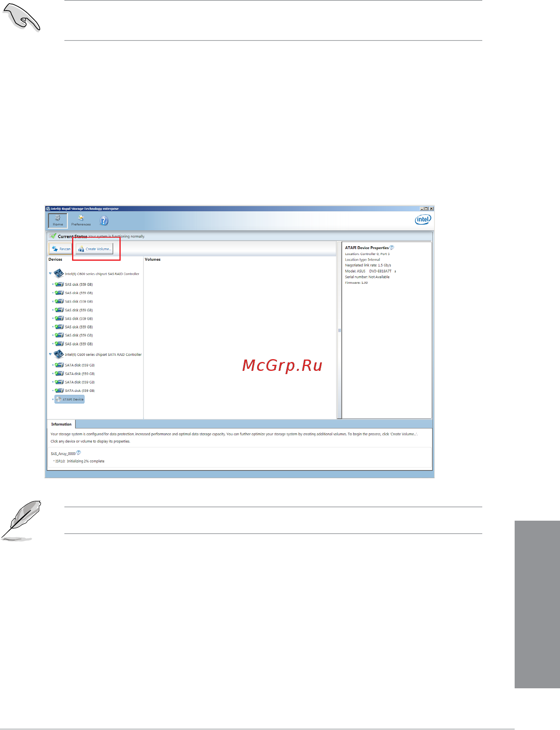Click 'Location type: Internal' text
The height and width of the screenshot is (730, 560).
(x=362, y=260)
